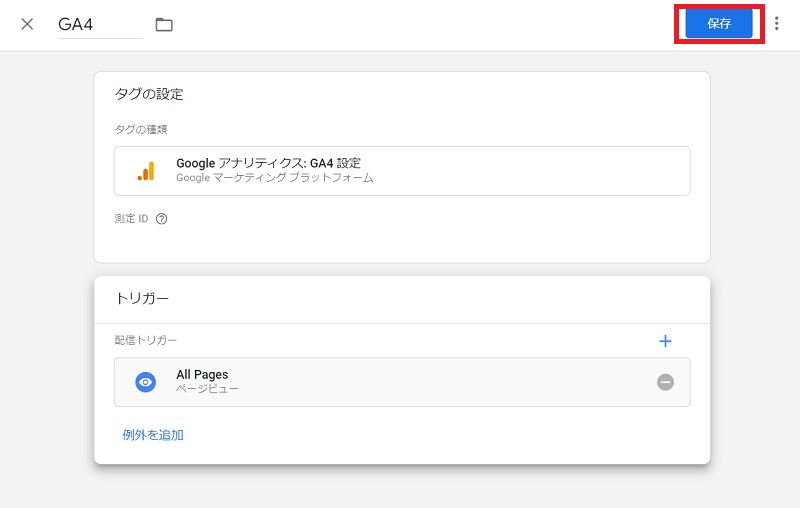This screenshot has height=508, width=800.
Task: Click the タグの種類 label
Action: pyautogui.click(x=141, y=130)
